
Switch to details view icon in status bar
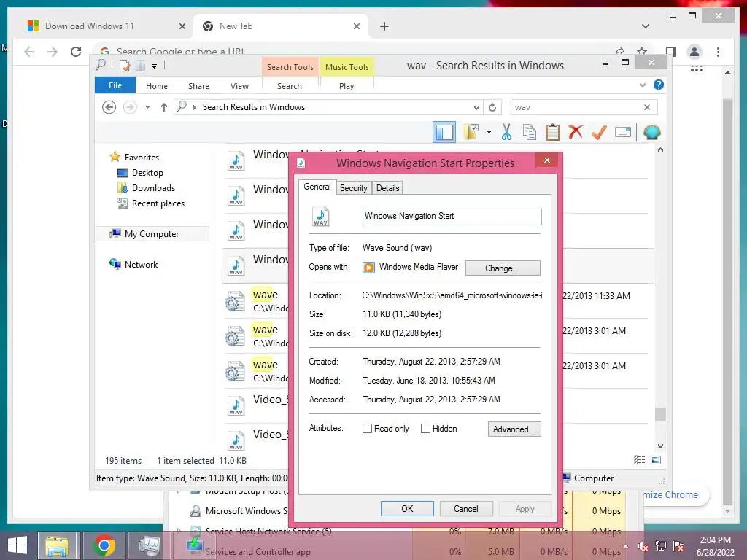click(639, 460)
